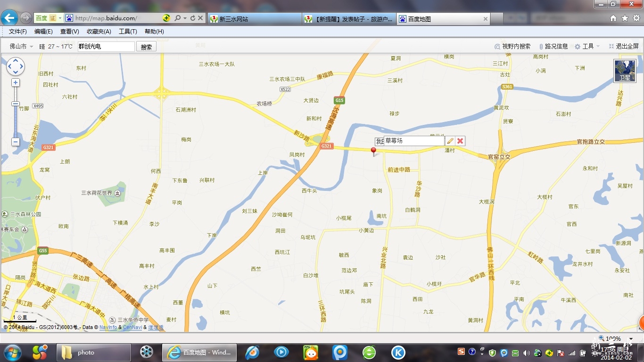644x362 pixels.
Task: Switch to satellite (卫星) map view
Action: [625, 71]
